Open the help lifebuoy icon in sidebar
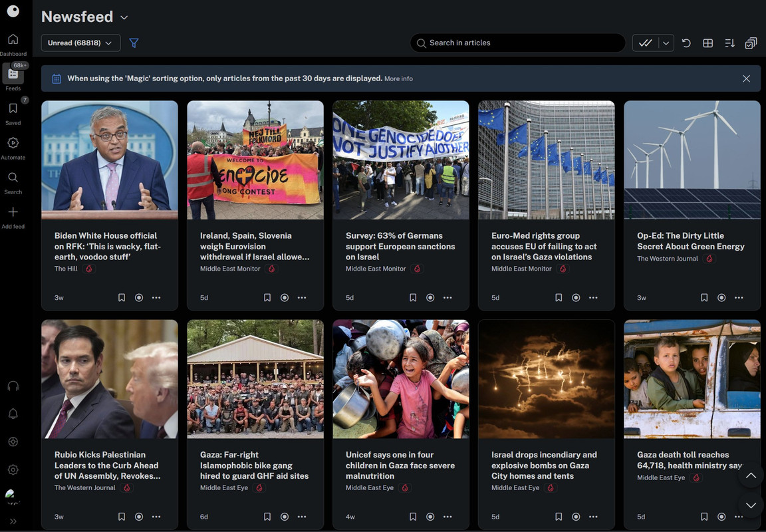Screen dimensions: 766x532 coord(13,442)
